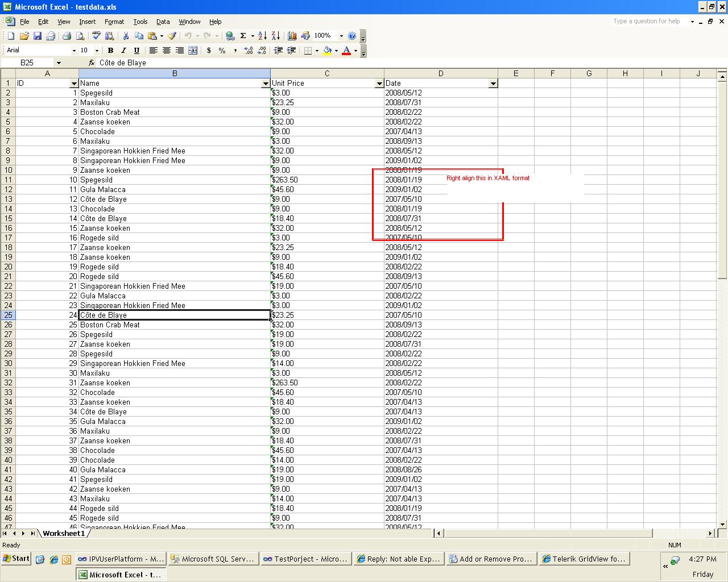Select row 25 header

tap(8, 315)
